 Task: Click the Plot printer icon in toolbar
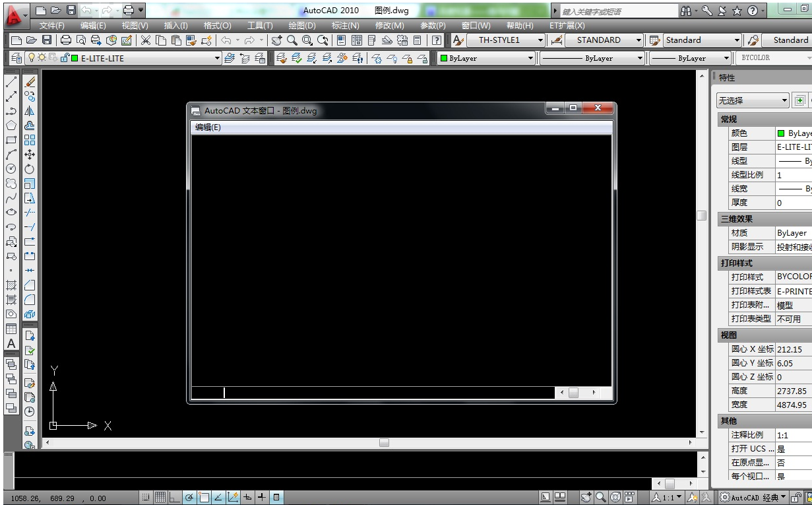click(66, 40)
